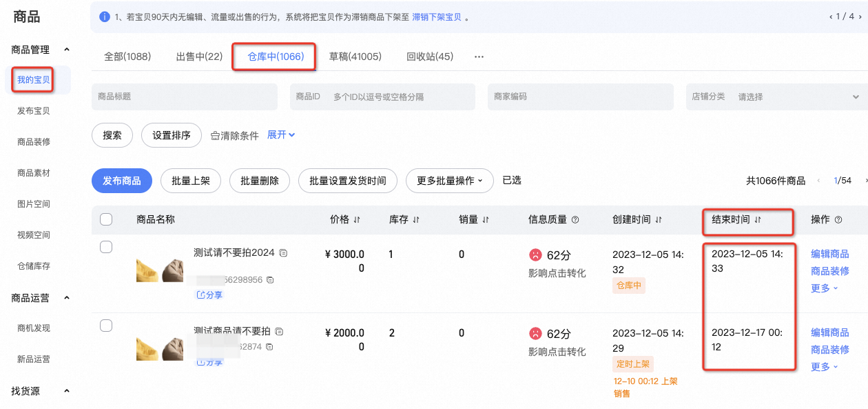The image size is (868, 409).
Task: Click the blue 发布商品 button
Action: click(x=122, y=181)
